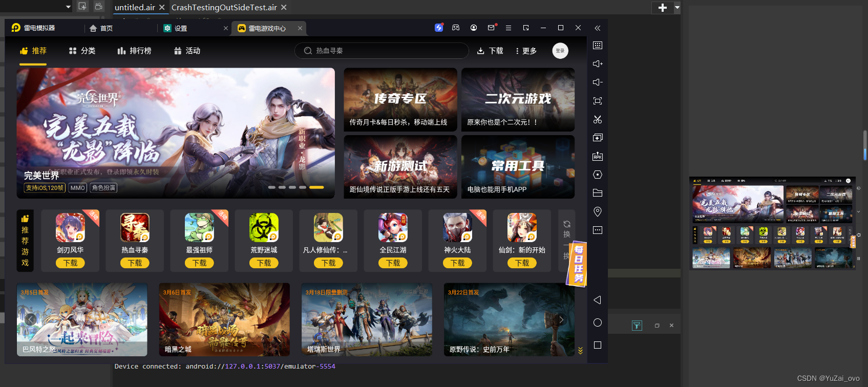This screenshot has width=868, height=387.
Task: Click the hexagon record icon in sidebar
Action: 597,175
